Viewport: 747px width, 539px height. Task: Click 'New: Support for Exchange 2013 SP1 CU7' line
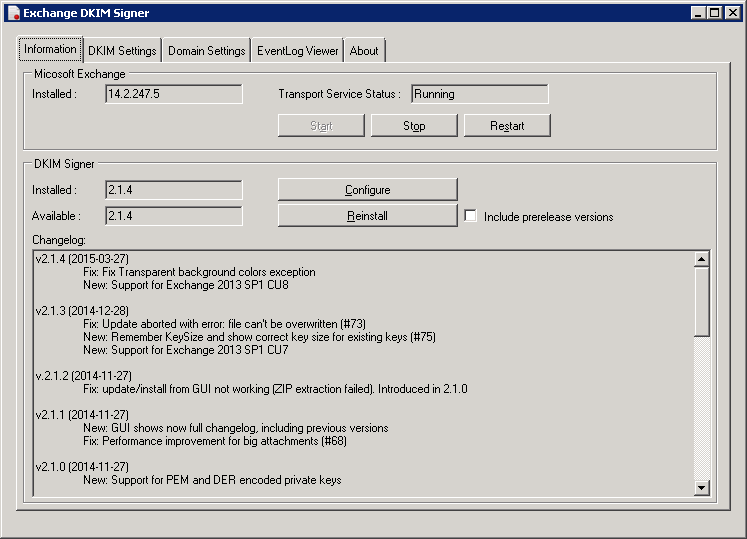(186, 350)
